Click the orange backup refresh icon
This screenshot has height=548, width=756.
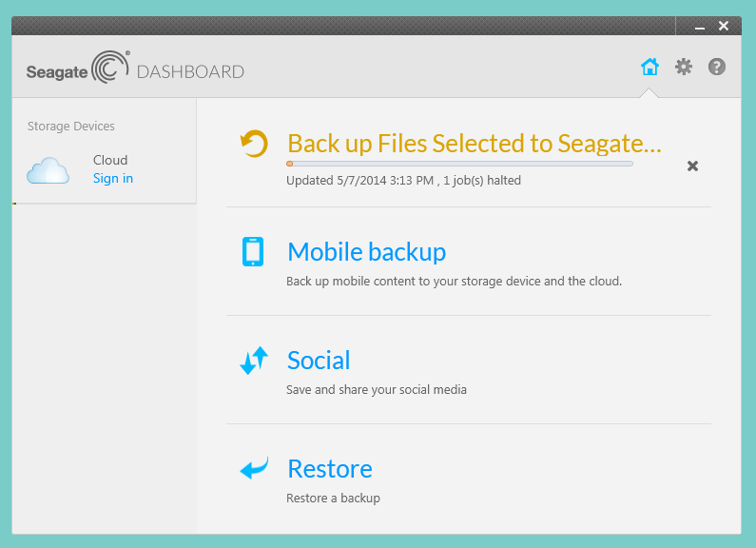click(x=253, y=144)
